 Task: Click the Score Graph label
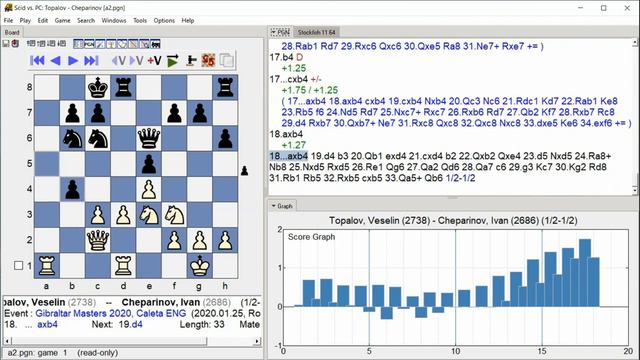311,237
